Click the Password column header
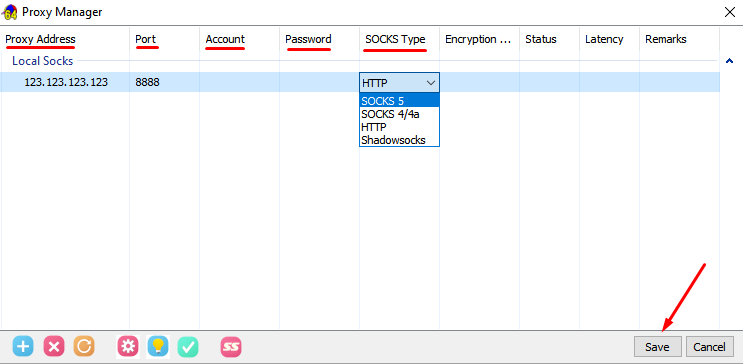 pos(319,39)
